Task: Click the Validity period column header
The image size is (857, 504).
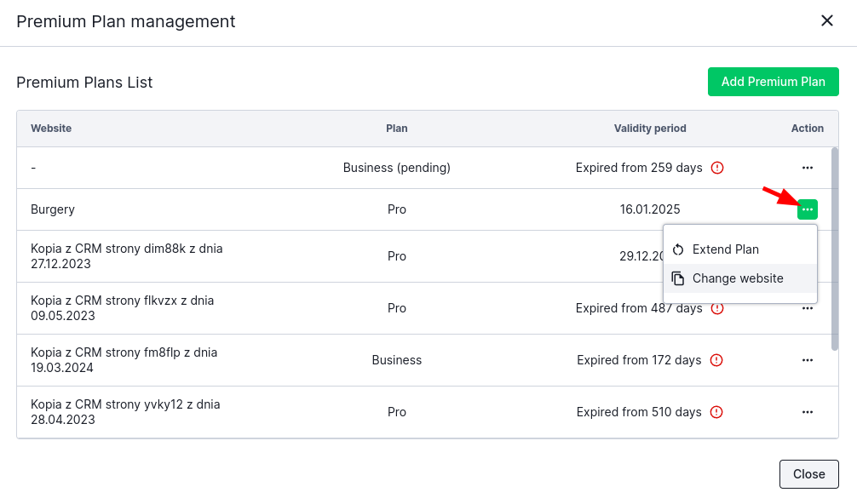Action: [650, 129]
